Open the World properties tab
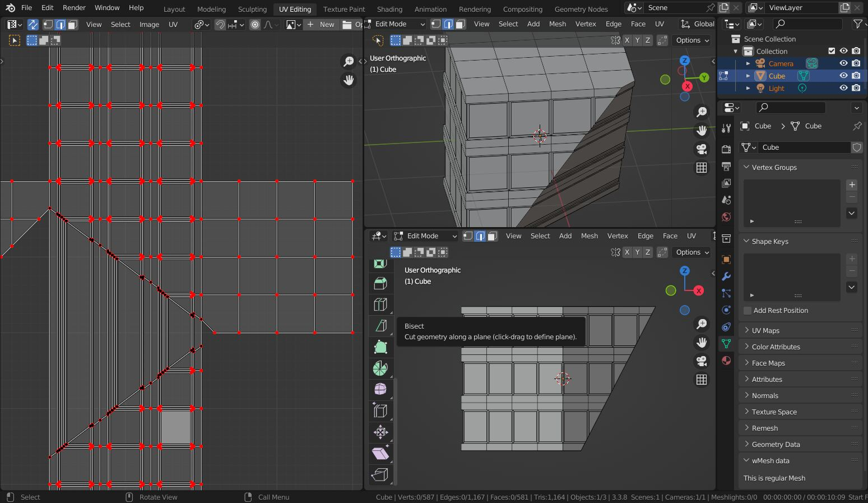 [x=726, y=217]
